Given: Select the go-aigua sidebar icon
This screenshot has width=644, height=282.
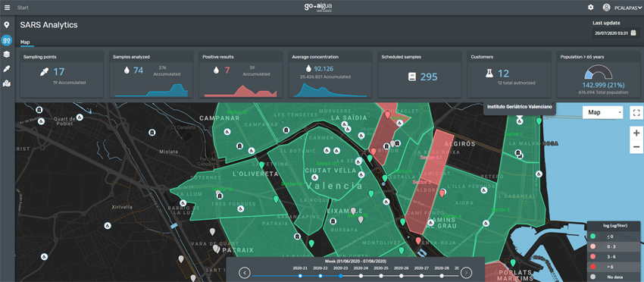Looking at the screenshot, I should click(7, 40).
